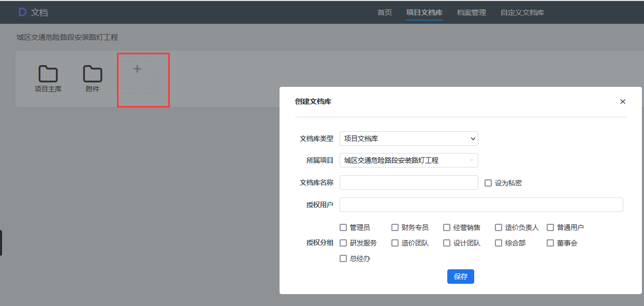Click the plus icon to add library
Image resolution: width=644 pixels, height=306 pixels.
point(137,69)
